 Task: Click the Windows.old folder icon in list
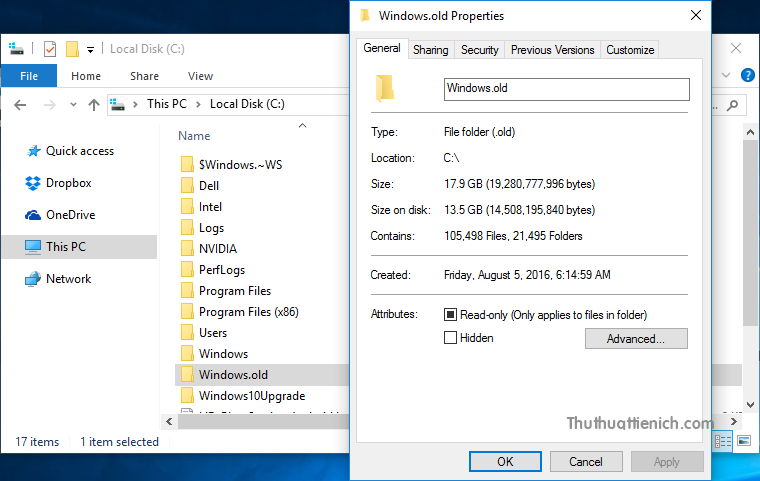point(187,374)
